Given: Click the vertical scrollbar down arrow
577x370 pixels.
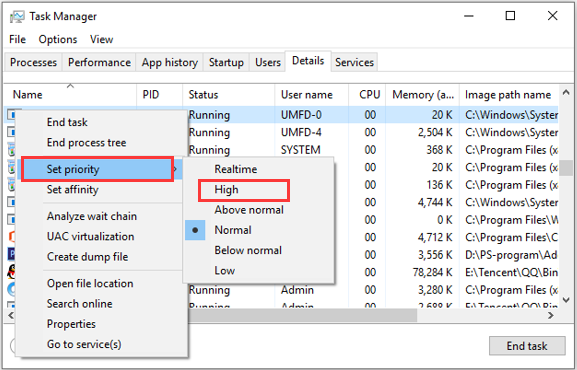Looking at the screenshot, I should (x=566, y=300).
